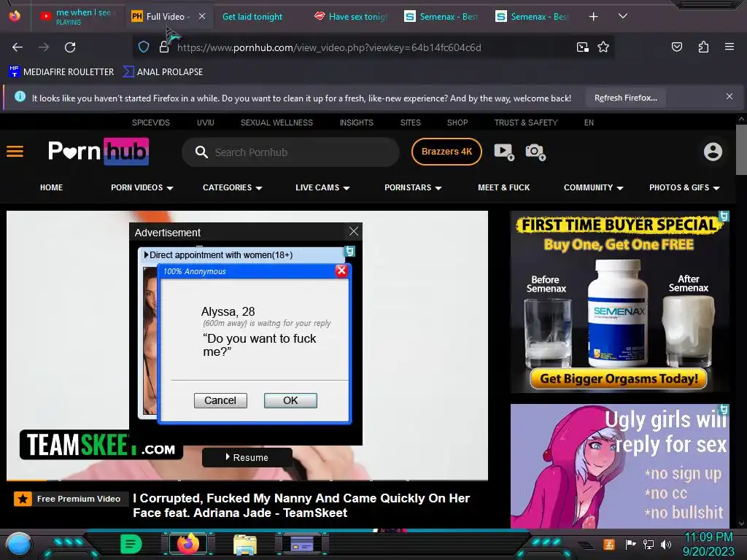Open the volume speaker tray icon

tap(665, 544)
